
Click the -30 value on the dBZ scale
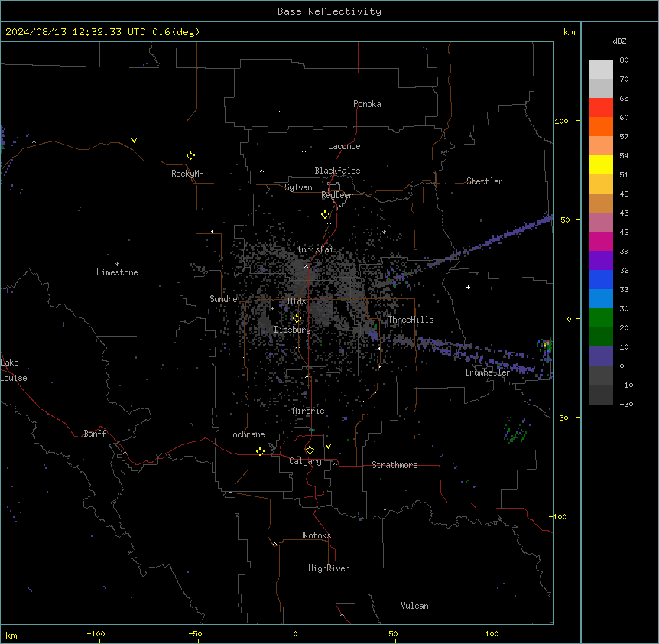click(626, 404)
